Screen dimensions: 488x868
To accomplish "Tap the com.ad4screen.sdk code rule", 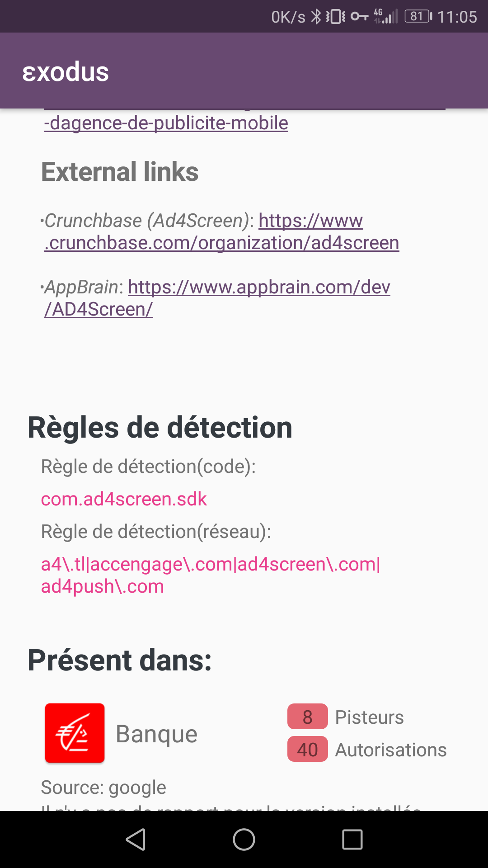I will [124, 499].
